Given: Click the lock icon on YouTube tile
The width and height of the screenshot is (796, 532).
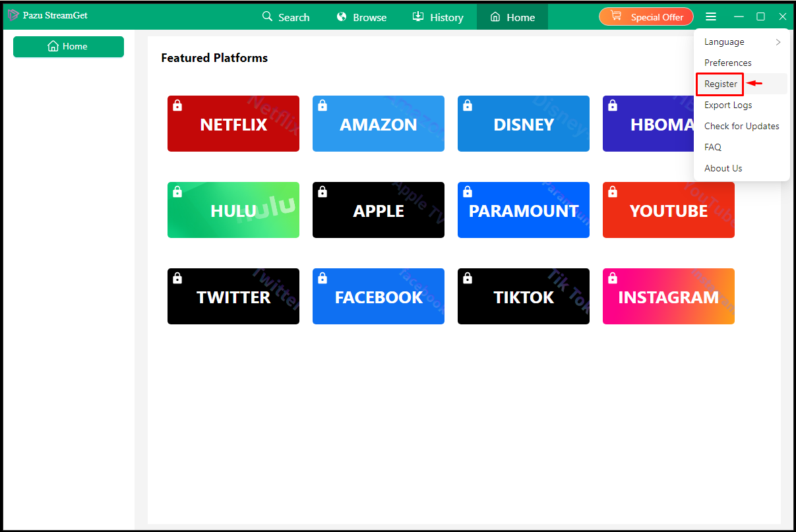Looking at the screenshot, I should 613,192.
